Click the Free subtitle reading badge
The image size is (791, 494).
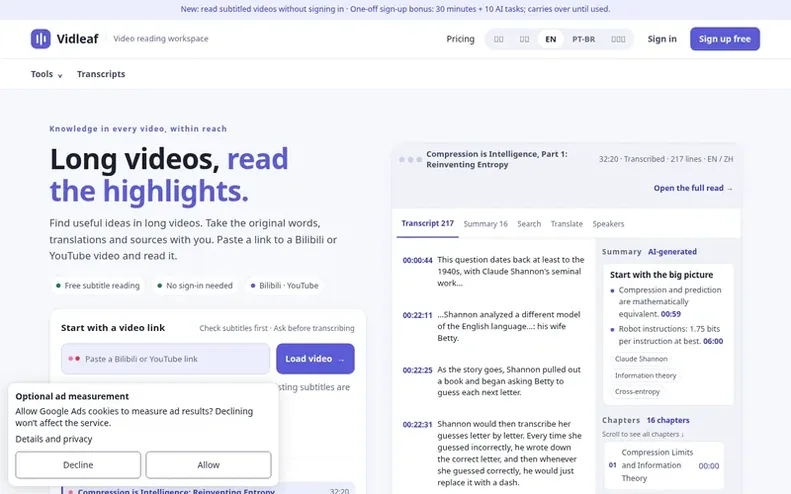97,286
